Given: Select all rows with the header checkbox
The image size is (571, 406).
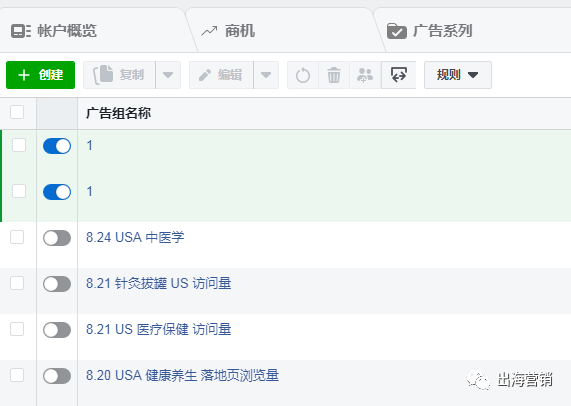Looking at the screenshot, I should (x=17, y=112).
